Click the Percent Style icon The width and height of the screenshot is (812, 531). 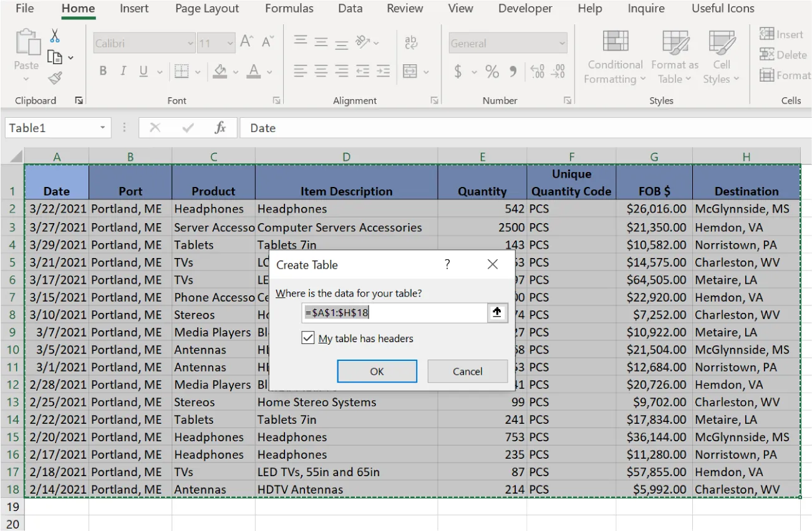(x=492, y=71)
